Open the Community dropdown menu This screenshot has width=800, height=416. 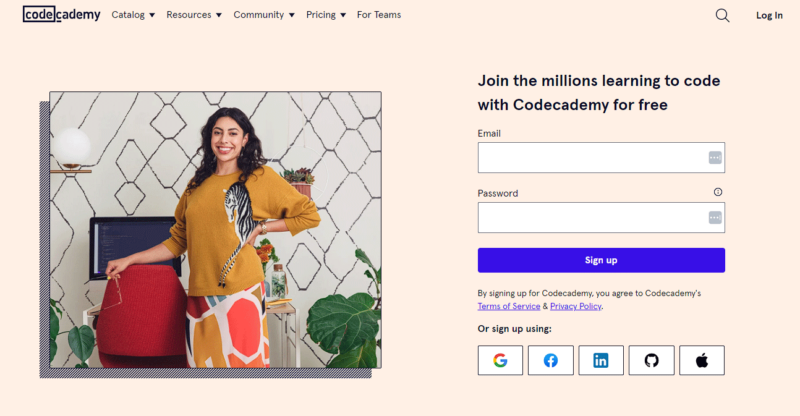(264, 15)
